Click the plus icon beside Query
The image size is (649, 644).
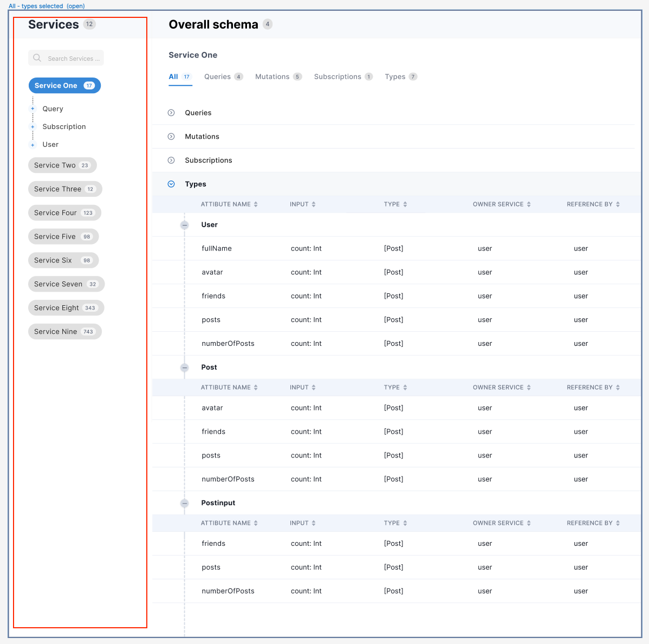pos(34,108)
